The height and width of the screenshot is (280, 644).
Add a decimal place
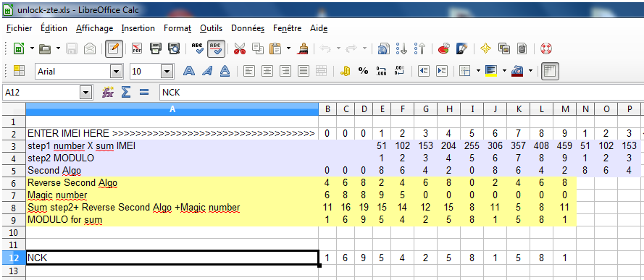381,71
